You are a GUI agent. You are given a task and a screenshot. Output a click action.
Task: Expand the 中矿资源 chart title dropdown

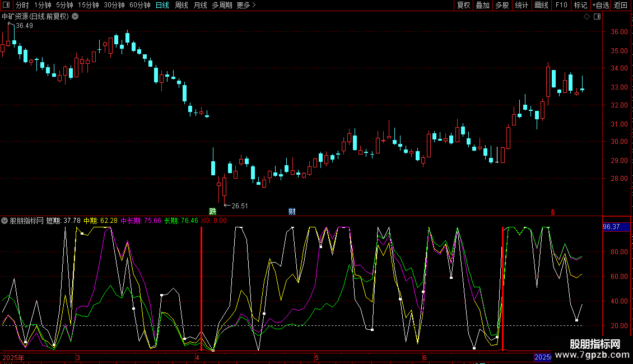point(75,16)
